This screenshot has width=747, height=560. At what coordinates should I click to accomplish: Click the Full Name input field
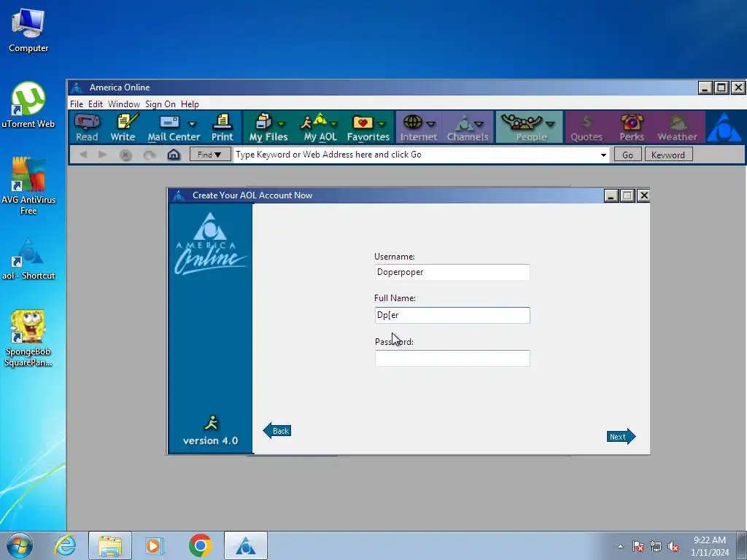tap(452, 315)
